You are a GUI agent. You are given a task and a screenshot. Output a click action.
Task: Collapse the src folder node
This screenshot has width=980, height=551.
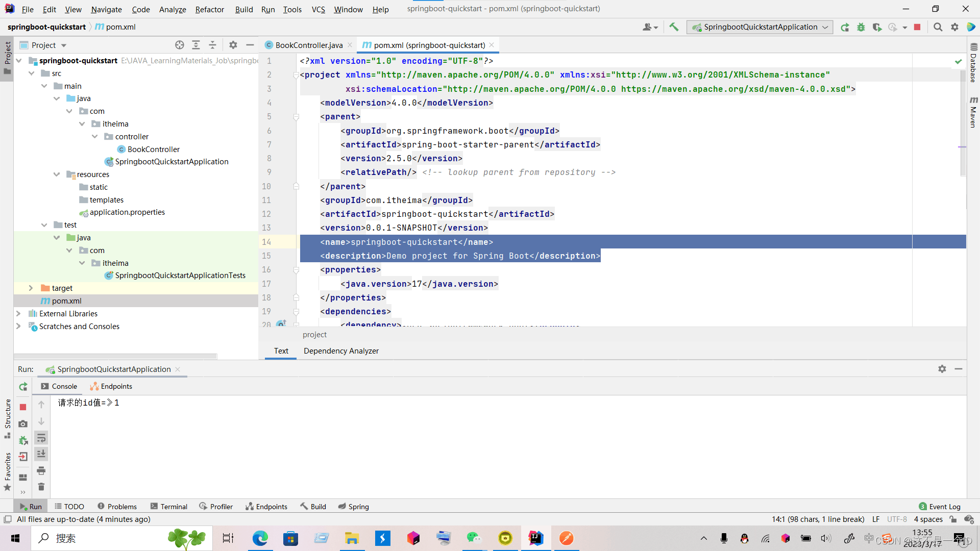click(x=32, y=73)
